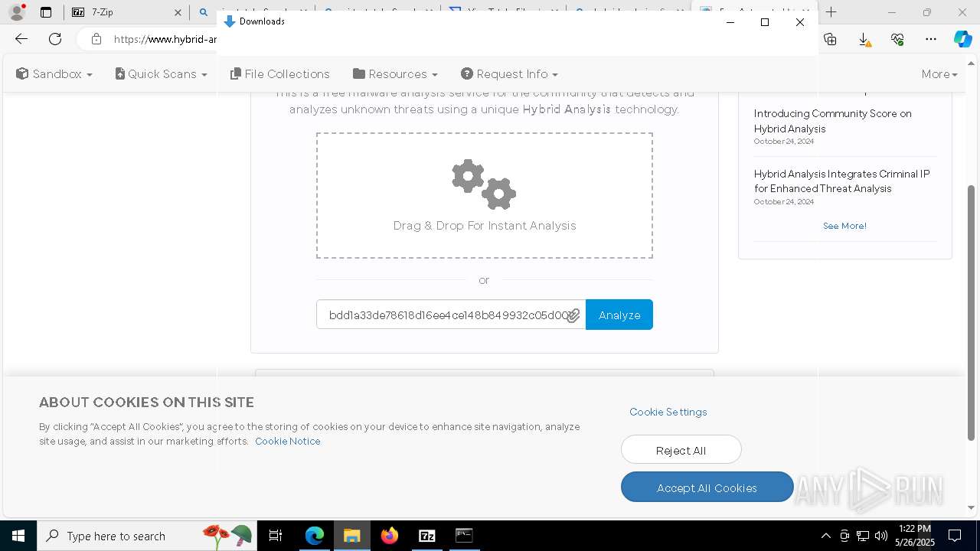This screenshot has width=980, height=551.
Task: Expand the Resources dropdown menu
Action: (395, 74)
